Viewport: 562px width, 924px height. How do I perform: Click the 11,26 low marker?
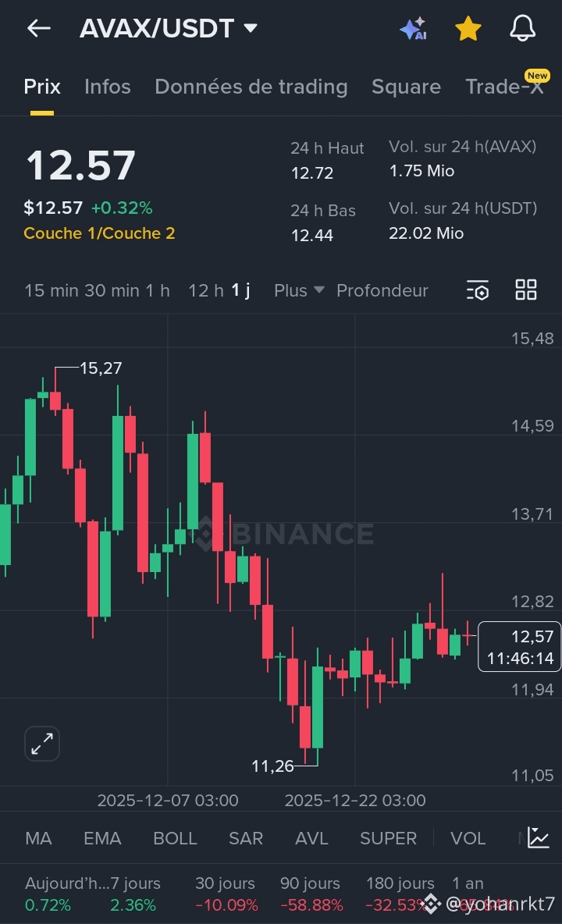pos(272,766)
